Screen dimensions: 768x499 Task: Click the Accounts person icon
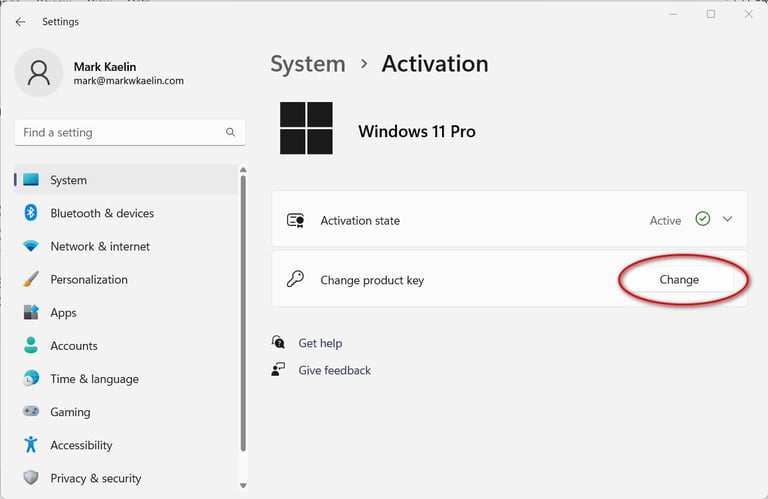tap(31, 346)
